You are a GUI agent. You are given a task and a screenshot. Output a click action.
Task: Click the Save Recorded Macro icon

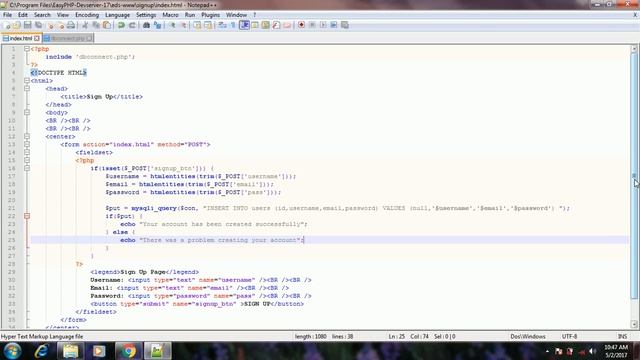[x=345, y=25]
